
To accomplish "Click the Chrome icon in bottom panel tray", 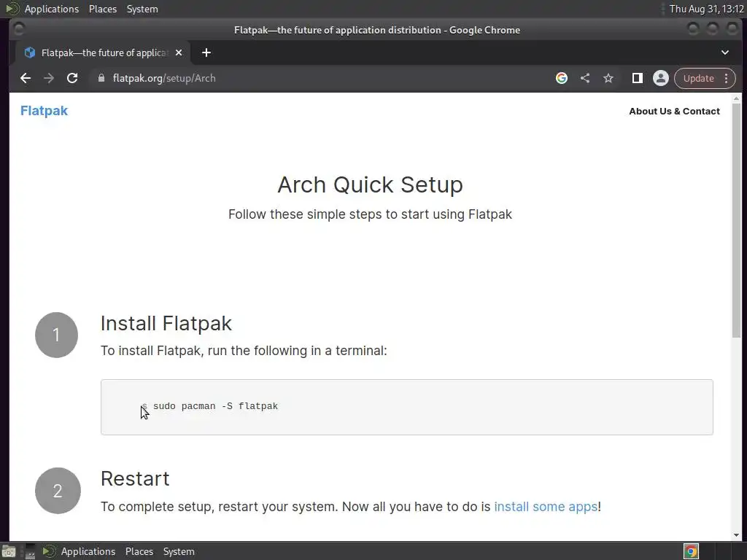I will (x=691, y=551).
